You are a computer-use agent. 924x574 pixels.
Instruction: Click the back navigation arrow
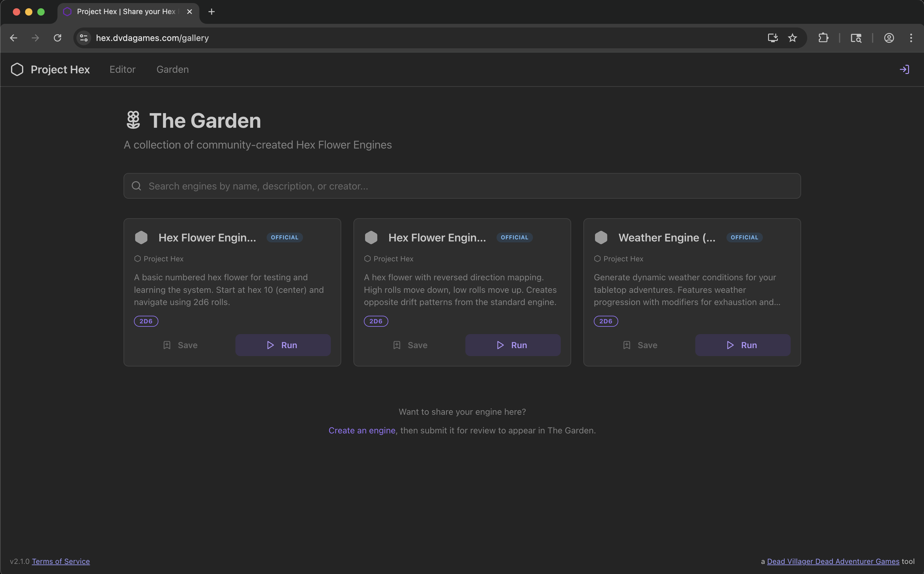coord(14,38)
